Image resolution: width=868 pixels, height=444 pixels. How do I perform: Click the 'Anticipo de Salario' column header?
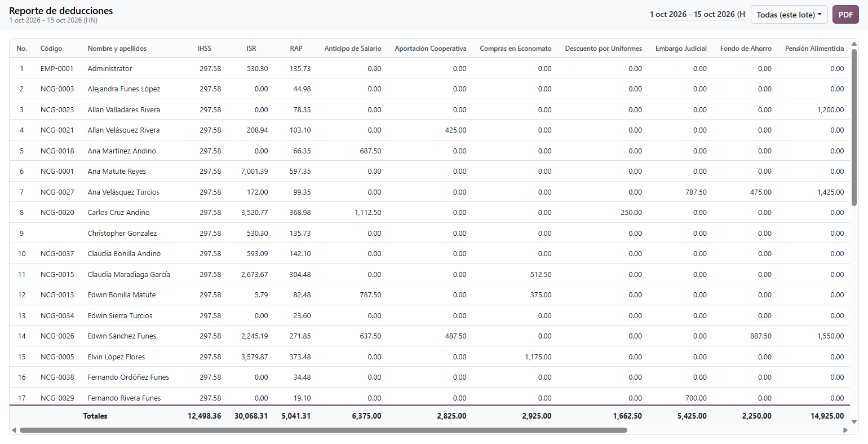point(353,49)
